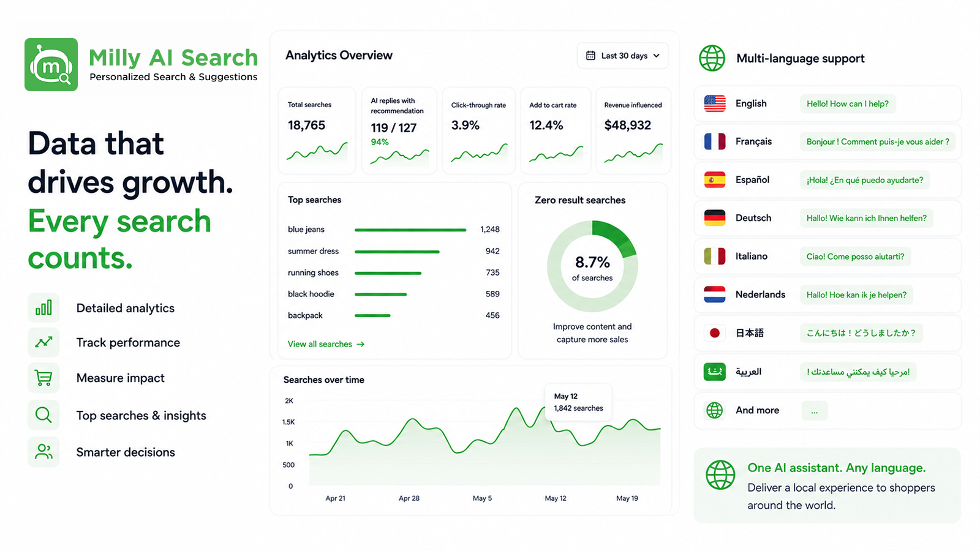Select the Revenue influenced stat card
980x551 pixels.
[x=633, y=130]
